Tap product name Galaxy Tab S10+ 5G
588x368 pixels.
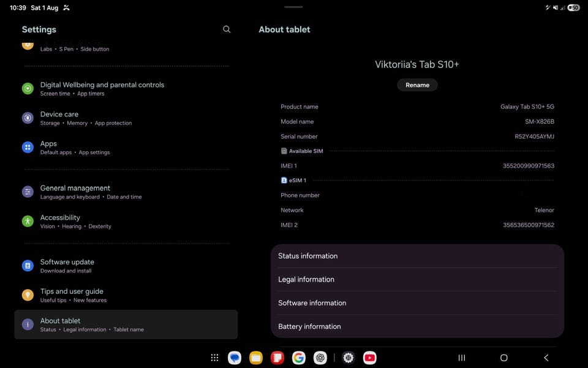(x=527, y=107)
